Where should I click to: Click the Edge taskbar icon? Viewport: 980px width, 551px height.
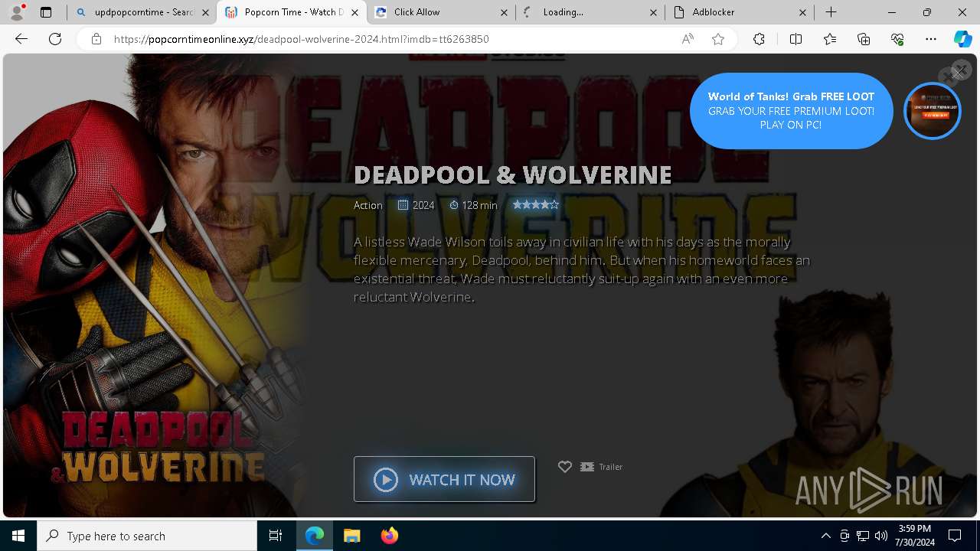(x=315, y=536)
